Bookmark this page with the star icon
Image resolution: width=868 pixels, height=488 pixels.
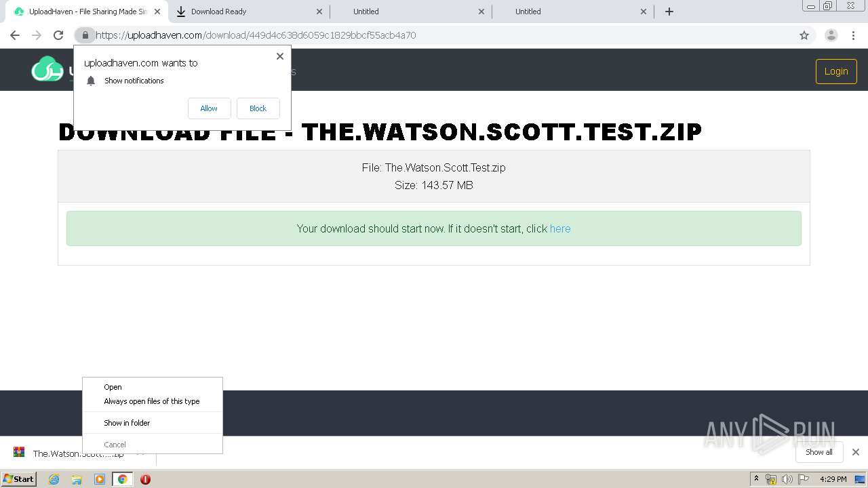pos(804,35)
